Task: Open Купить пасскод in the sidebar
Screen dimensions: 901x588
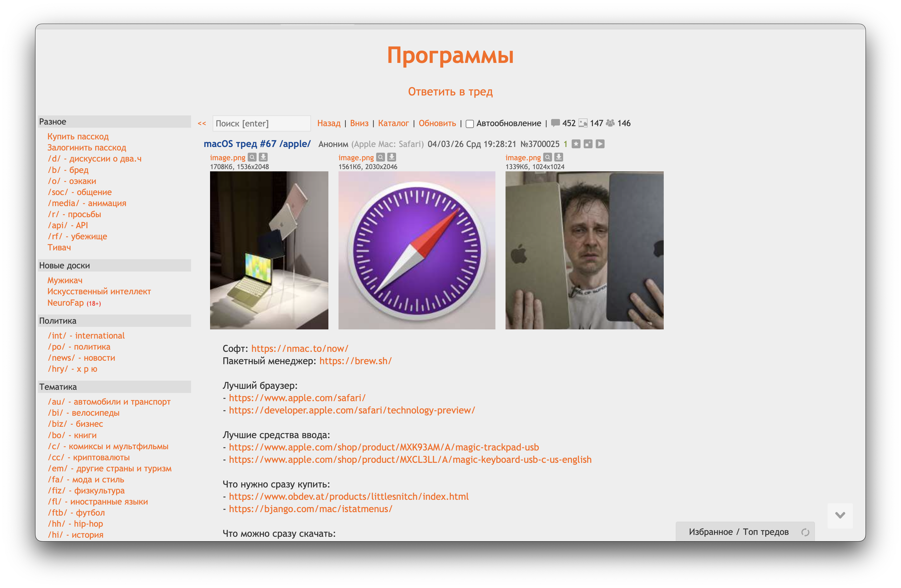Action: tap(78, 136)
